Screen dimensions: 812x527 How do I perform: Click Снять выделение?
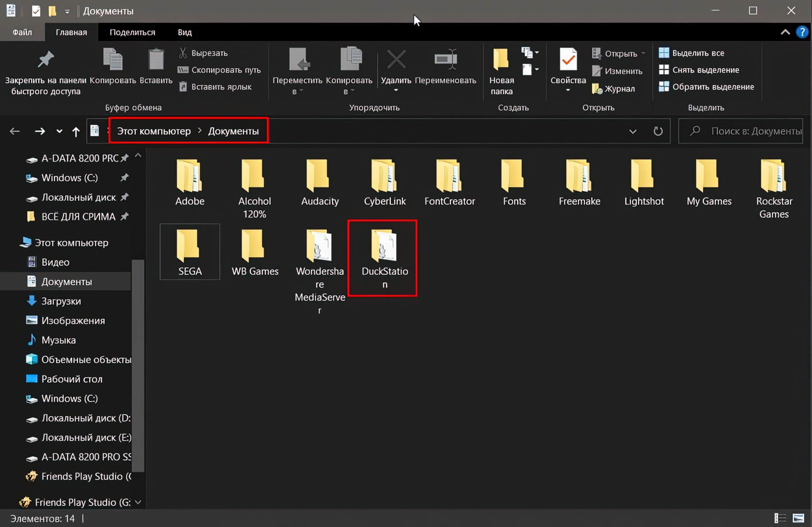pos(699,70)
